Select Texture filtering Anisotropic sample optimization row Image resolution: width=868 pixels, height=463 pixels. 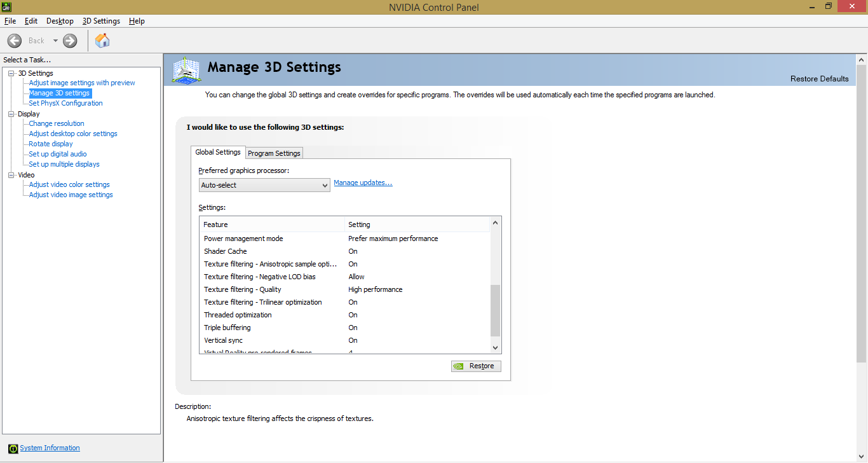(345, 264)
